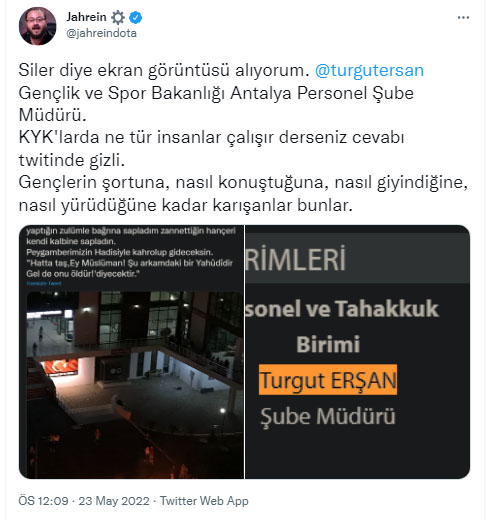Image resolution: width=486 pixels, height=520 pixels.
Task: Click the orange highlighted Turgut ERŞAN name
Action: [x=328, y=380]
